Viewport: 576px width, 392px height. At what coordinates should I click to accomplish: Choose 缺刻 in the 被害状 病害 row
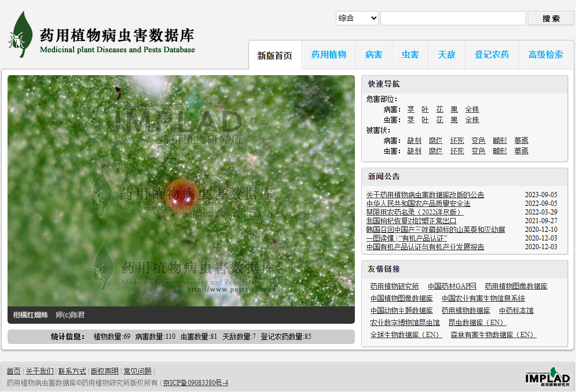(x=414, y=140)
